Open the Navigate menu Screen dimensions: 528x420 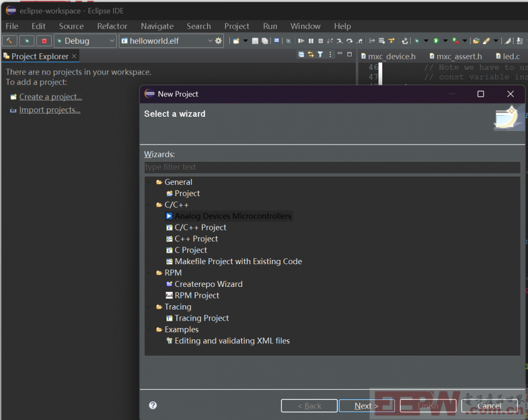click(x=157, y=26)
